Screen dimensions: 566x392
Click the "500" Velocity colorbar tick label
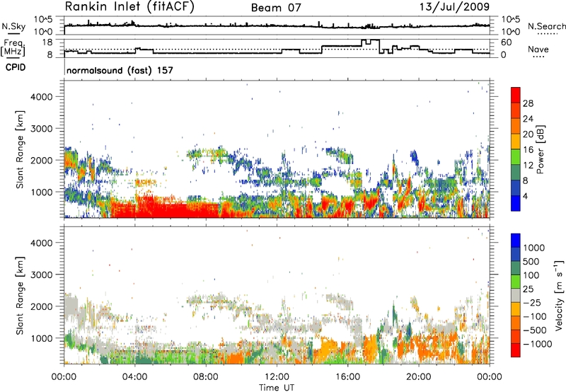click(x=531, y=261)
